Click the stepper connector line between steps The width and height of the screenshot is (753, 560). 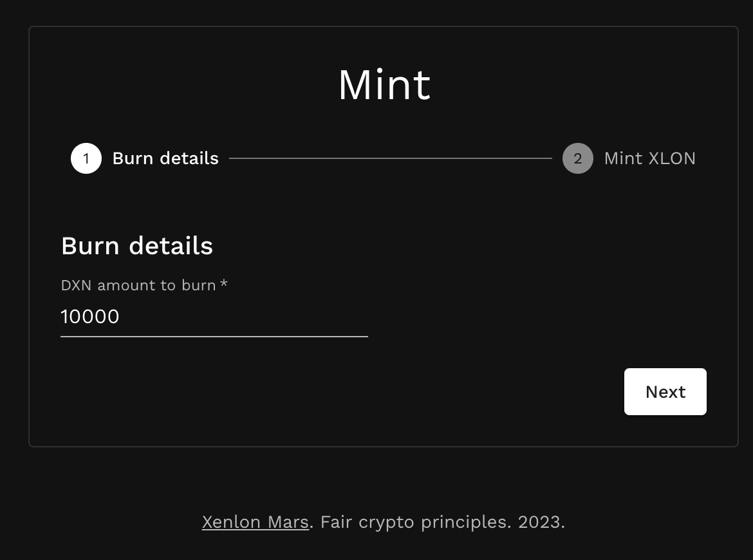pyautogui.click(x=390, y=158)
